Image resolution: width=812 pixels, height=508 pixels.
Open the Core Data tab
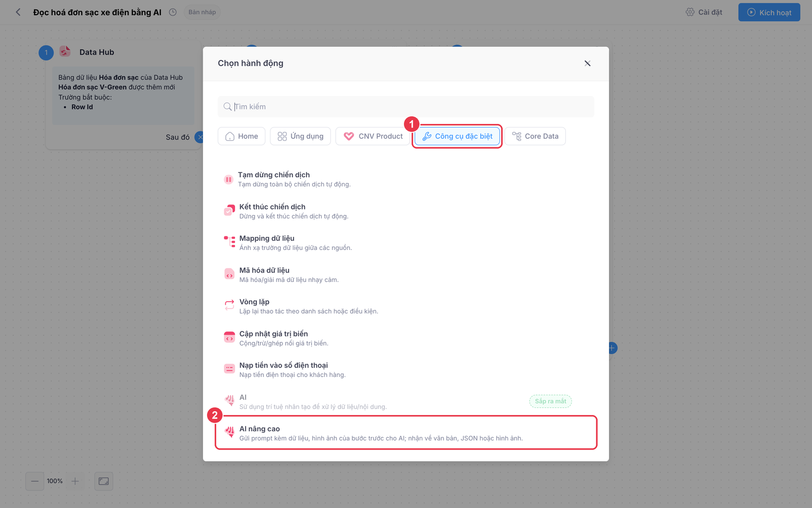(535, 136)
